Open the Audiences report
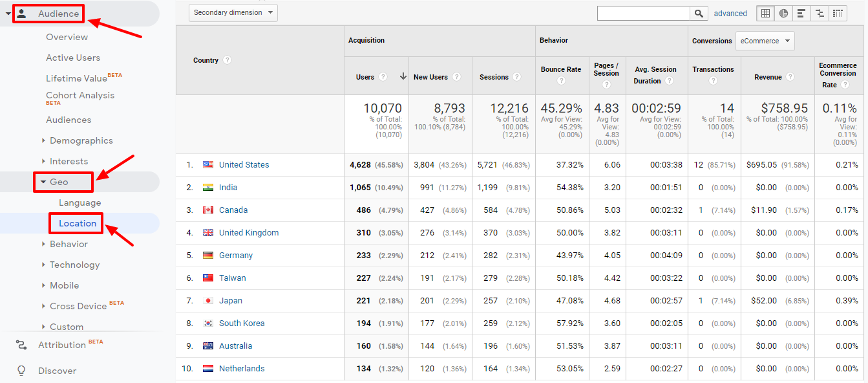868x383 pixels. point(69,120)
